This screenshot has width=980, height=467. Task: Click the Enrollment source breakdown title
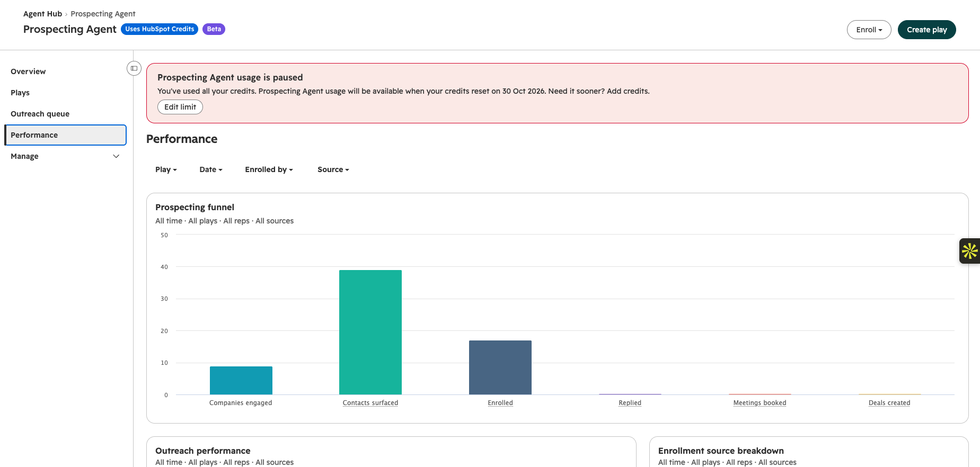pos(721,451)
